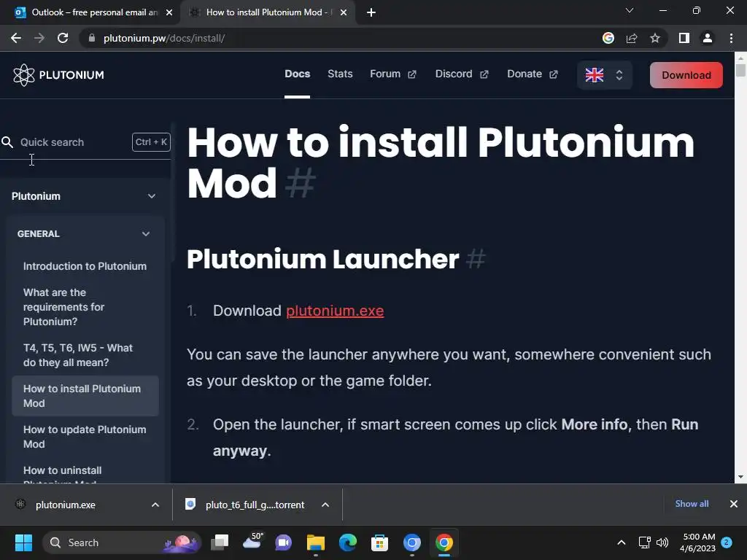Click the volume icon in system tray
747x560 pixels.
[662, 542]
